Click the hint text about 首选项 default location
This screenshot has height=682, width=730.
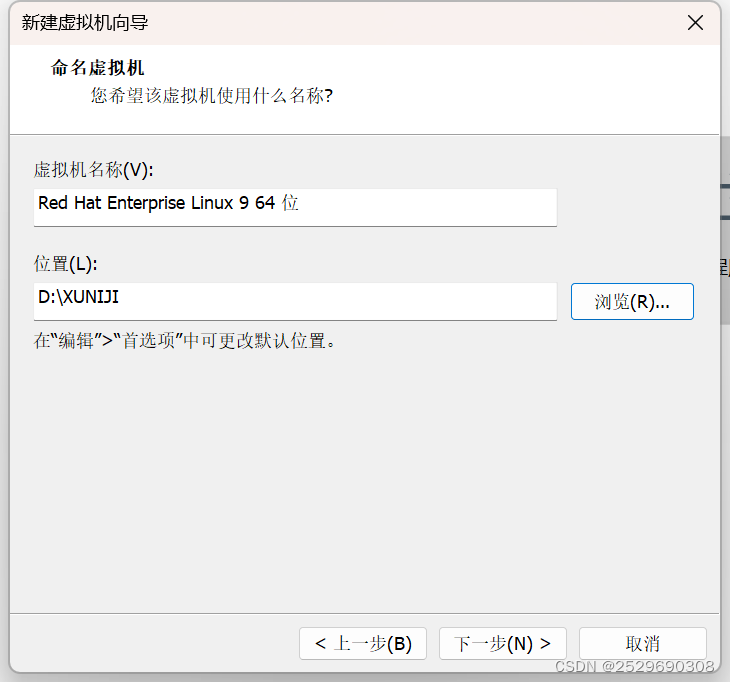pos(184,340)
